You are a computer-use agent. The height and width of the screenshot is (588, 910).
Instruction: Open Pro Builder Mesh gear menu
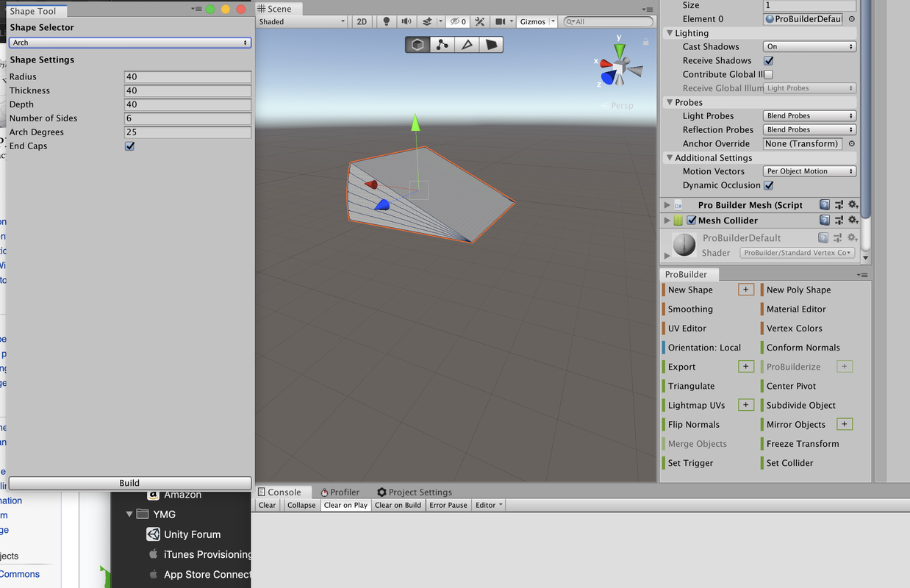[x=853, y=205]
